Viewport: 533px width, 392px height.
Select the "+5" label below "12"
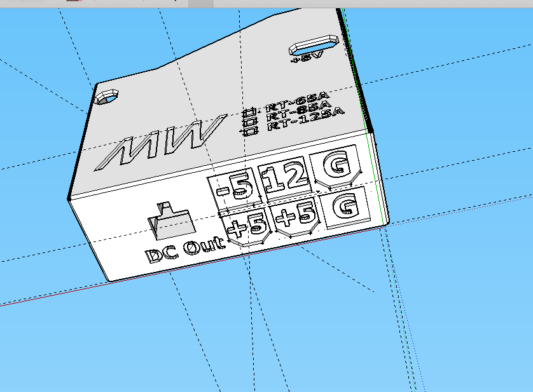click(x=295, y=215)
